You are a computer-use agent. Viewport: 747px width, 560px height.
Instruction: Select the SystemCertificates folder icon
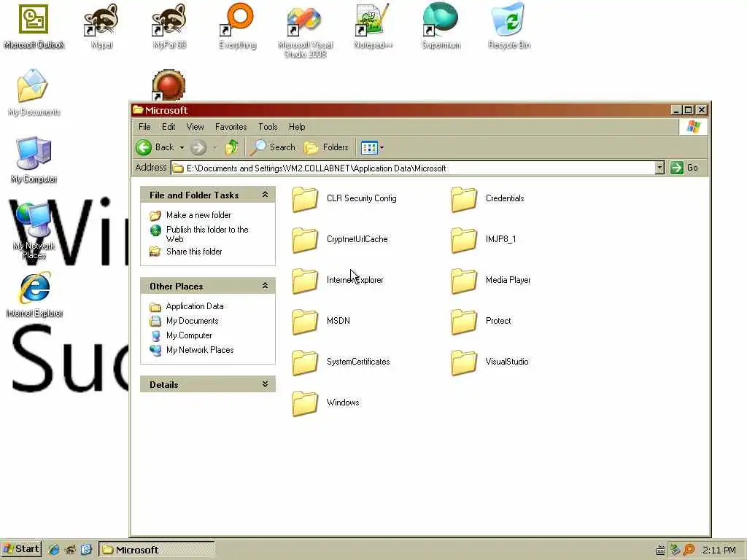tap(305, 362)
